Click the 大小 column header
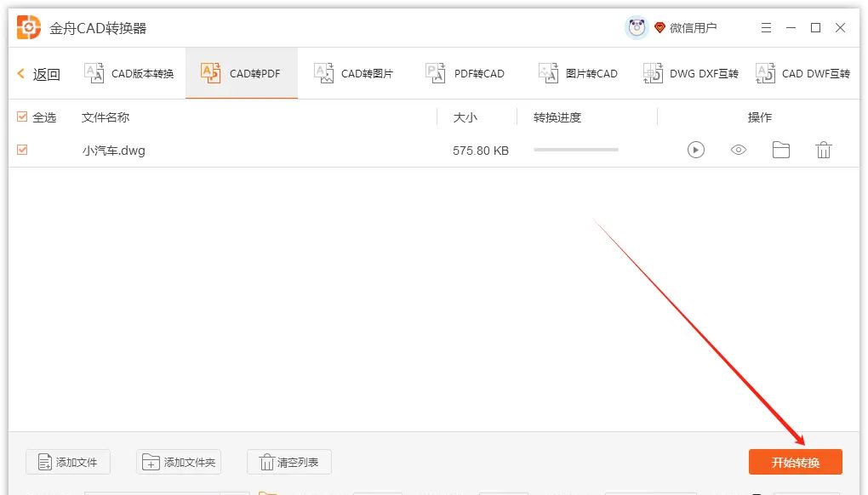The height and width of the screenshot is (495, 868). tap(465, 117)
